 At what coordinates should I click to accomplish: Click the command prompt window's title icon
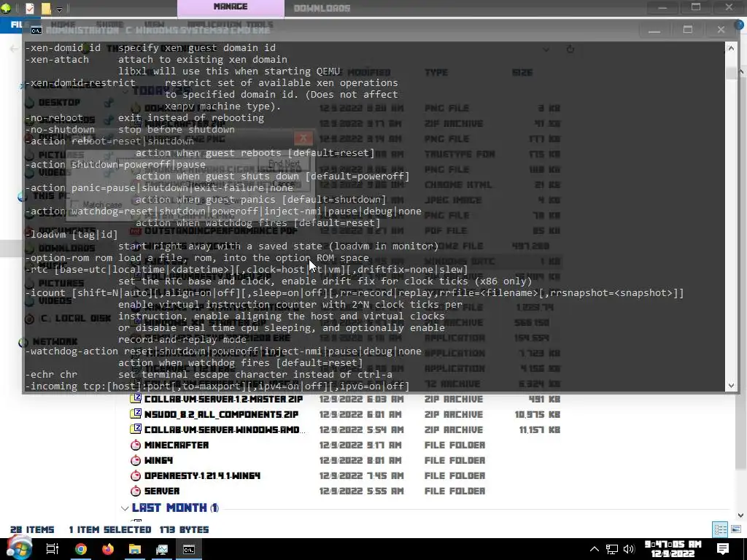(x=36, y=31)
